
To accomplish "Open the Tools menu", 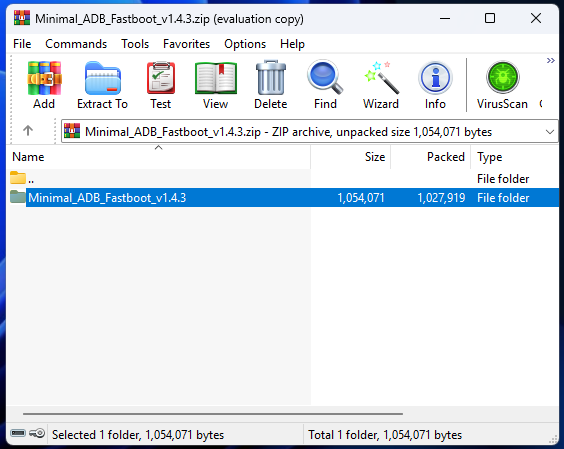I will (x=135, y=44).
